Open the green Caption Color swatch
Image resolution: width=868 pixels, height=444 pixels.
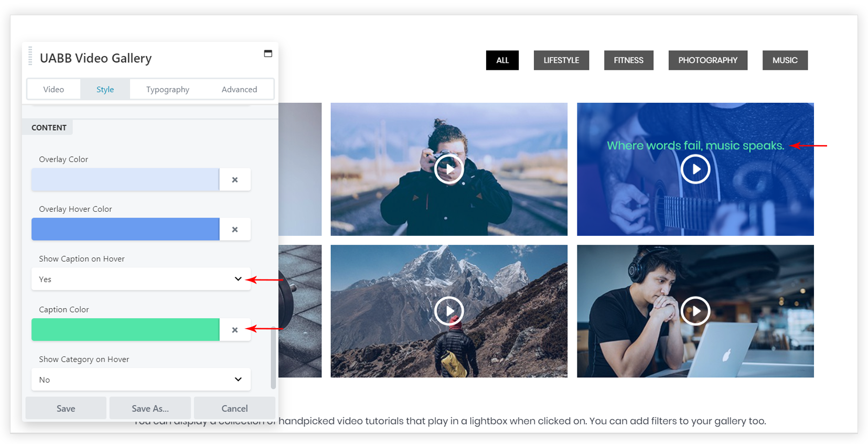tap(125, 330)
